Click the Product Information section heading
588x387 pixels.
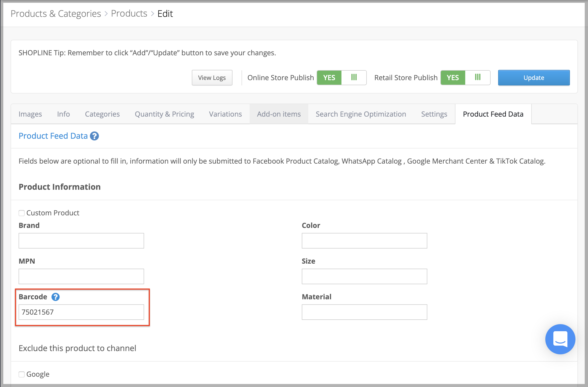[x=60, y=187]
